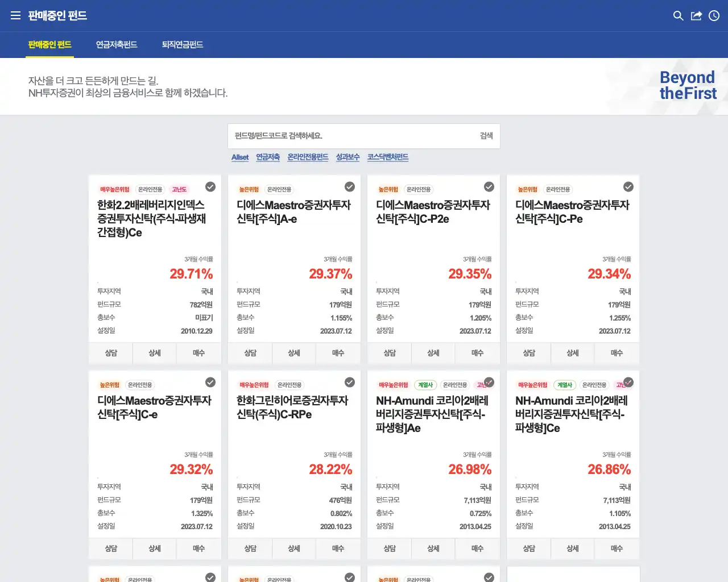Open the 한화2.2배레버리지인덱스증권투자신탁 fund title
The image size is (728, 582).
[151, 219]
